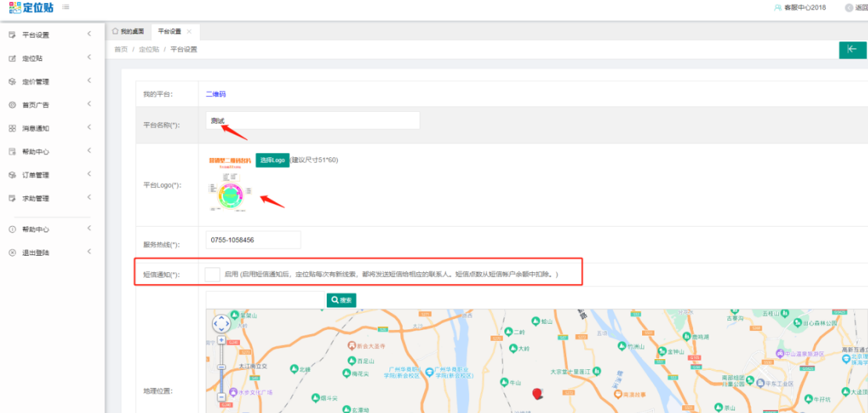This screenshot has width=868, height=413.
Task: Click the green 搜索 map search button
Action: [341, 300]
